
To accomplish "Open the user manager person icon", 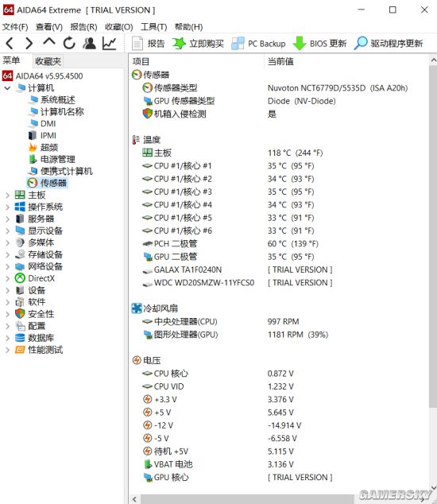I will (89, 43).
